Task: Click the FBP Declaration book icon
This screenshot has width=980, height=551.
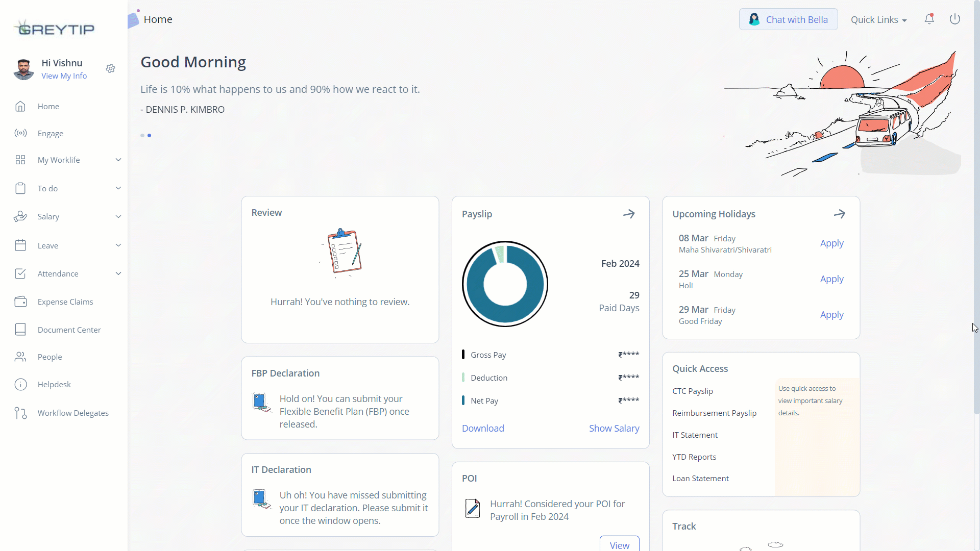Action: click(261, 403)
